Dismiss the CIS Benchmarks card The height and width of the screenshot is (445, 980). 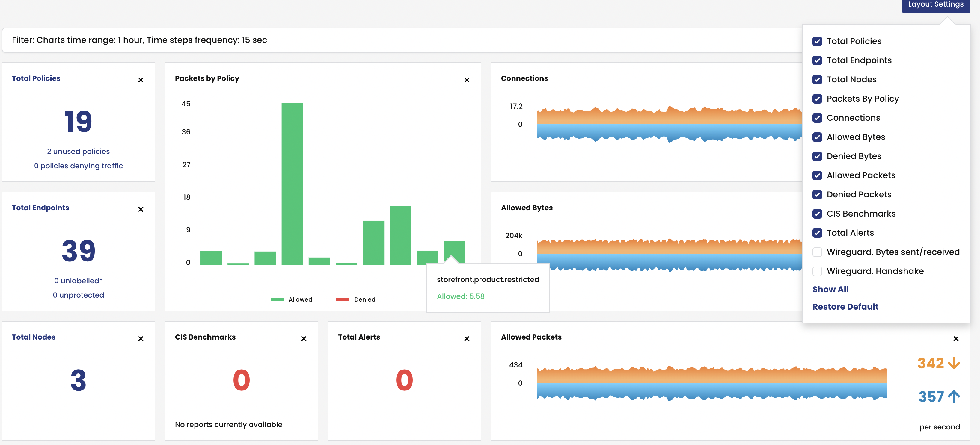click(304, 338)
